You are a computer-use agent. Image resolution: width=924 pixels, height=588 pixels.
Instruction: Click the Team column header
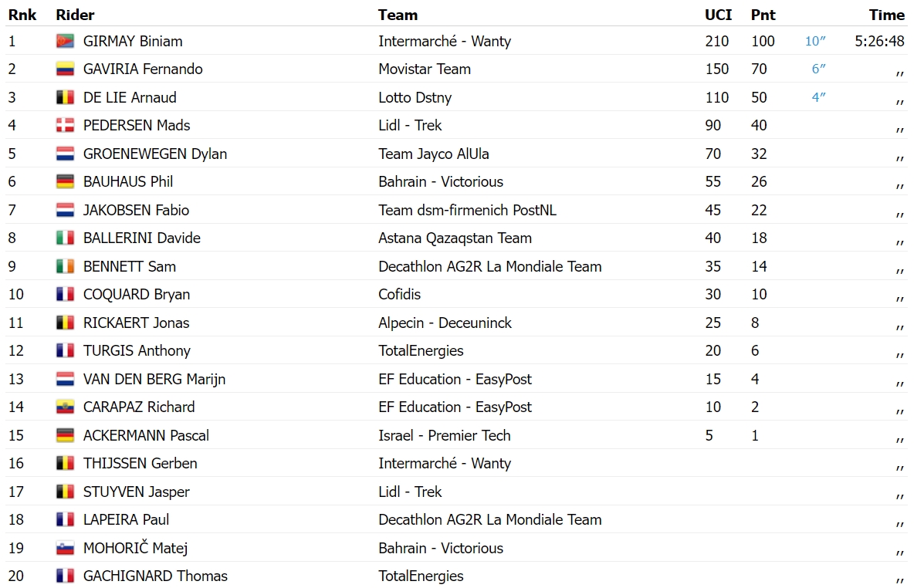398,15
